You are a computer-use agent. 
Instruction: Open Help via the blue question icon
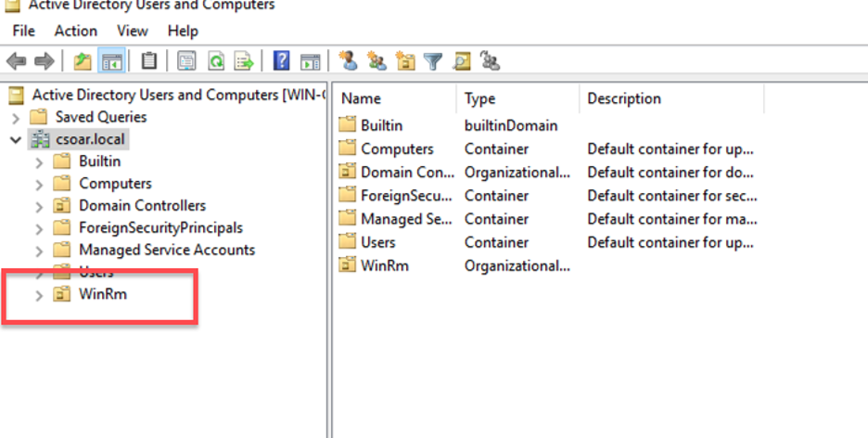[x=282, y=62]
